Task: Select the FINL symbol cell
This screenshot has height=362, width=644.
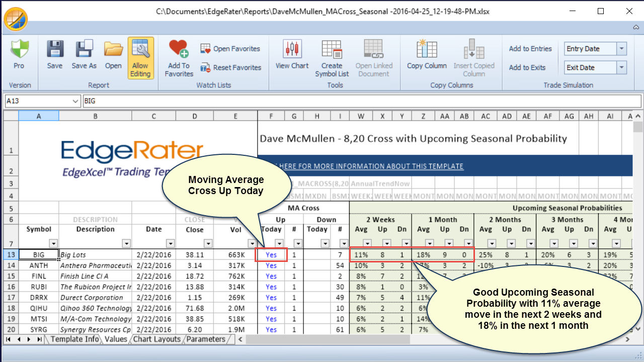Action: point(39,276)
